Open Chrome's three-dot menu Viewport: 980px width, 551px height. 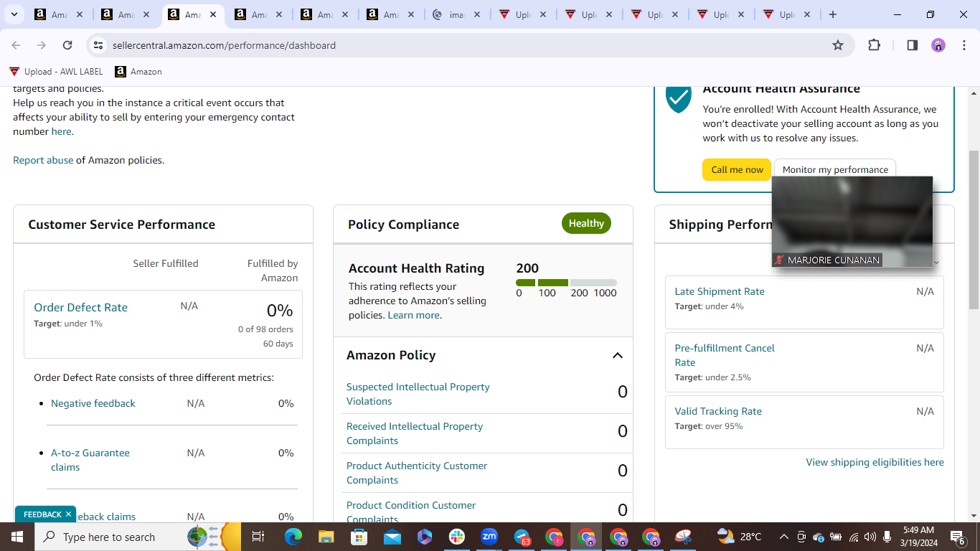tap(963, 45)
